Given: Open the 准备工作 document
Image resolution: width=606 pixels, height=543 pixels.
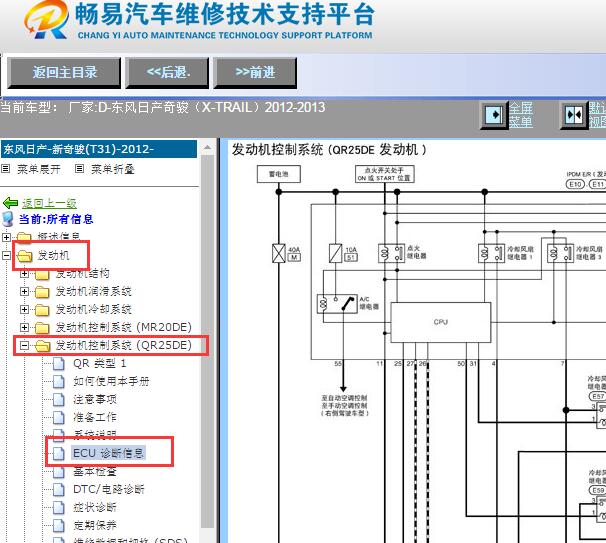Looking at the screenshot, I should click(95, 417).
